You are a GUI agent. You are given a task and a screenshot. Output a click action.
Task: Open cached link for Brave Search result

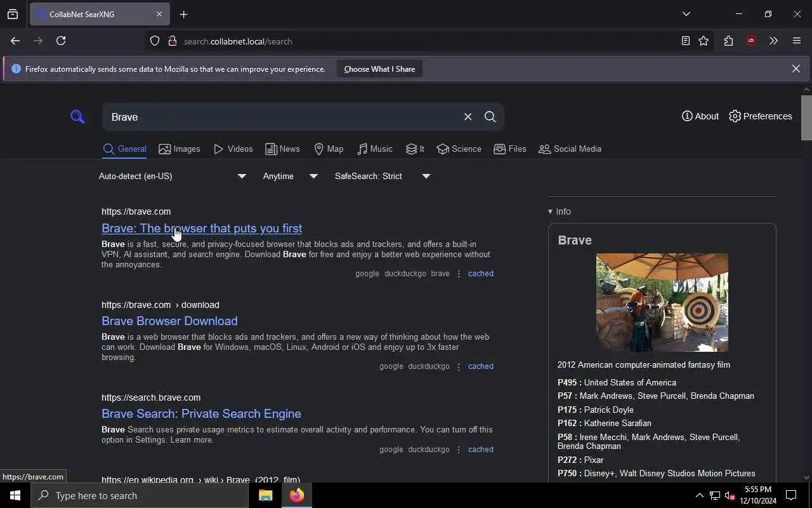[481, 450]
